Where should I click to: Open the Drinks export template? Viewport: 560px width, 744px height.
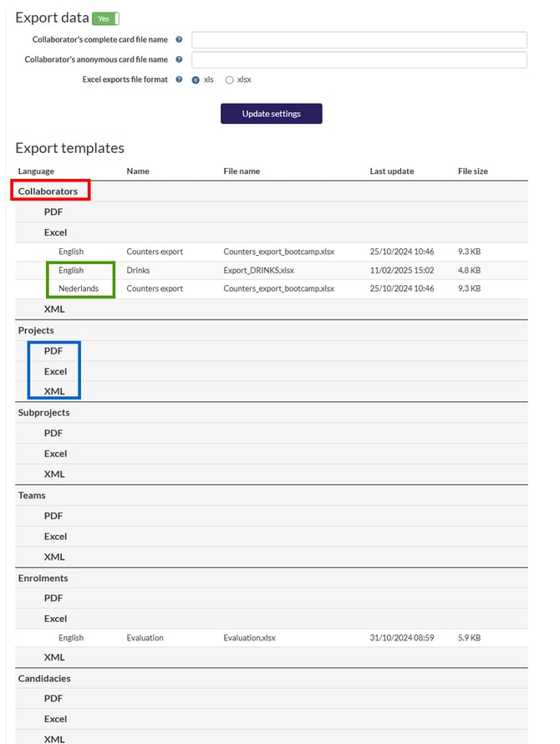pos(139,270)
